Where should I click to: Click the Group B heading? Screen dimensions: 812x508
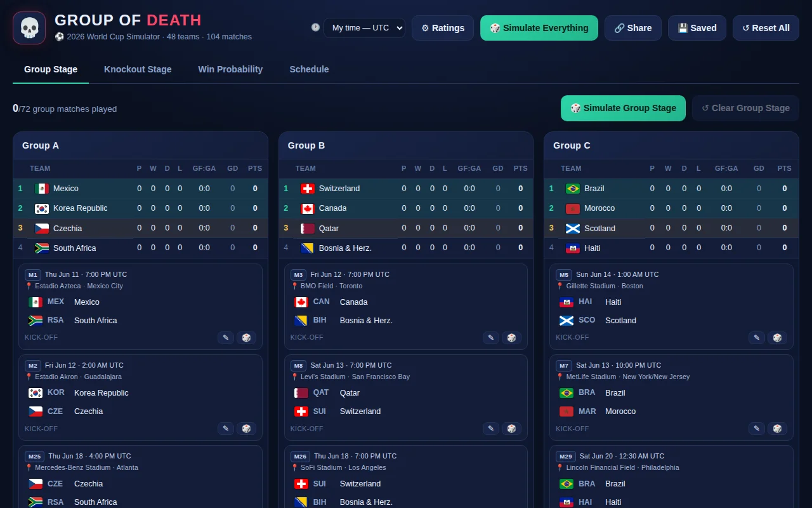[306, 145]
